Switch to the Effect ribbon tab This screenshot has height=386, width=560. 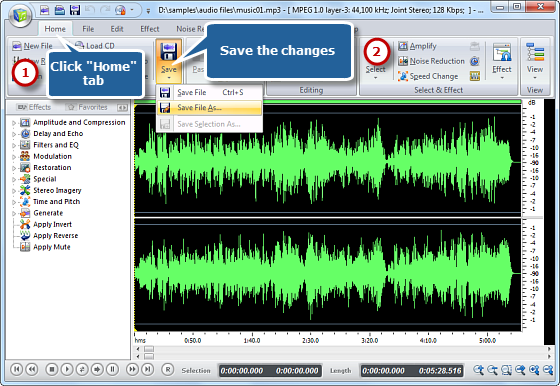[150, 29]
